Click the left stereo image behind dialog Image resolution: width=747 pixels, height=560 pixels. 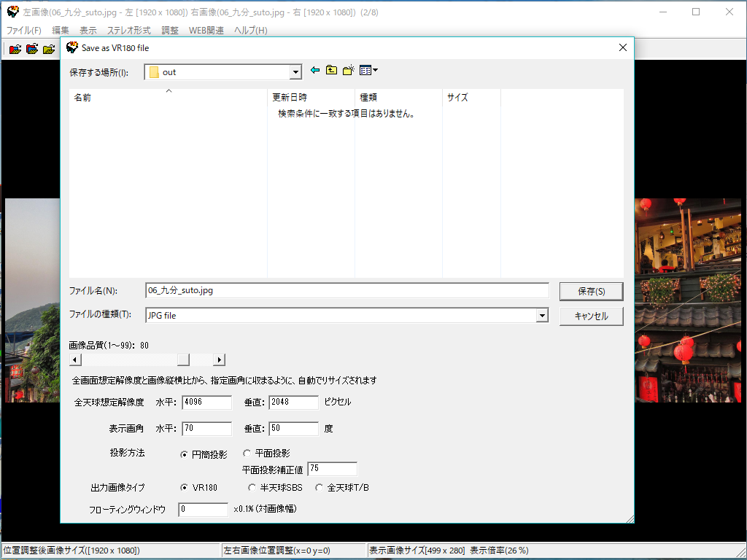coord(32,300)
